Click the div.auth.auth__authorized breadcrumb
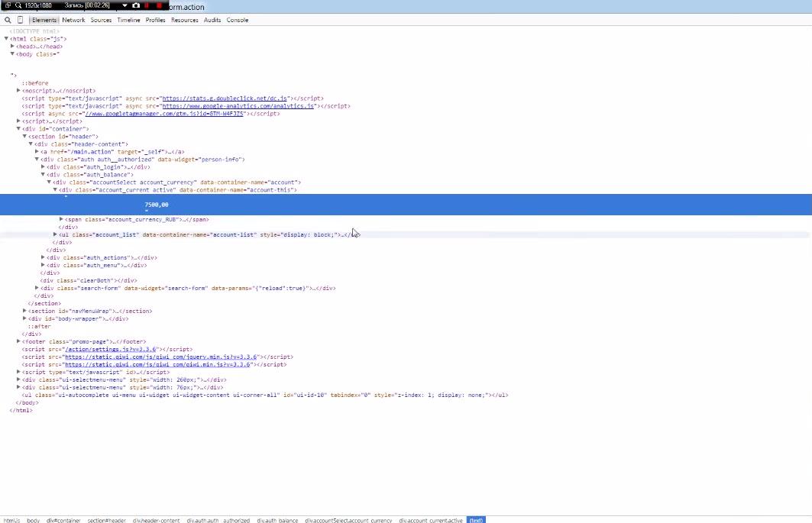 pyautogui.click(x=218, y=520)
